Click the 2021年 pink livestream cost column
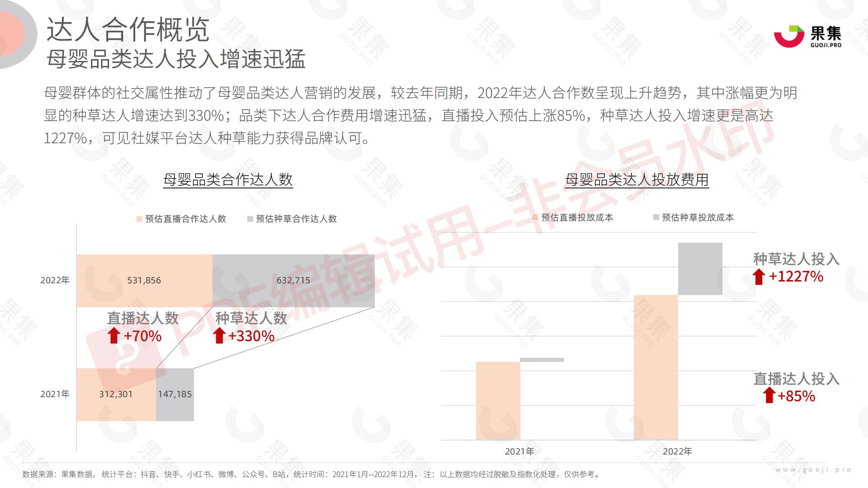 (498, 401)
